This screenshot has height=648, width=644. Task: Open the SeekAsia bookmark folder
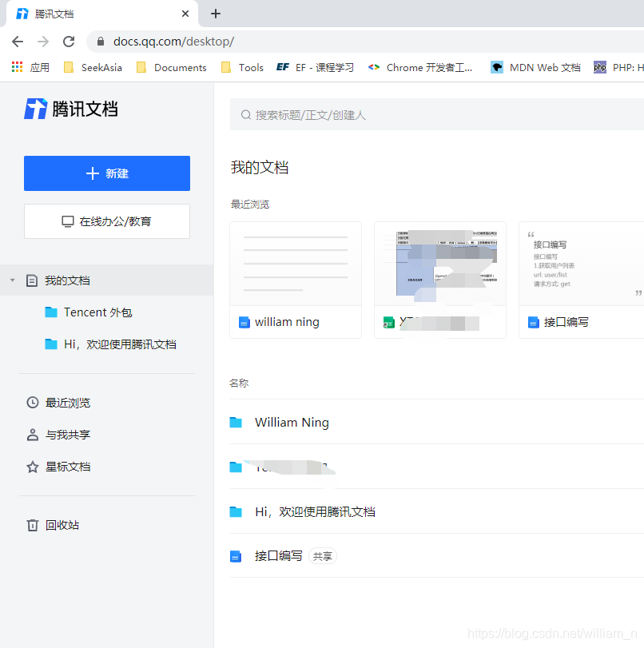[x=93, y=67]
